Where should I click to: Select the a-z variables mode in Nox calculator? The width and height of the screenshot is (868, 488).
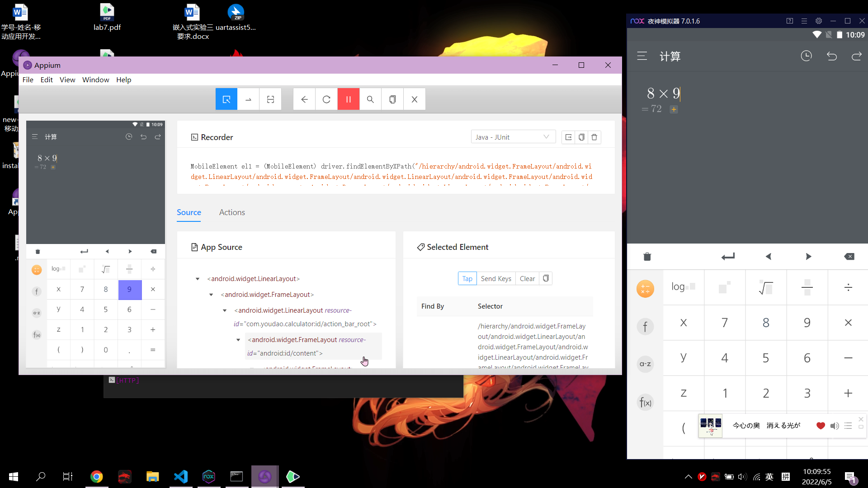(645, 364)
